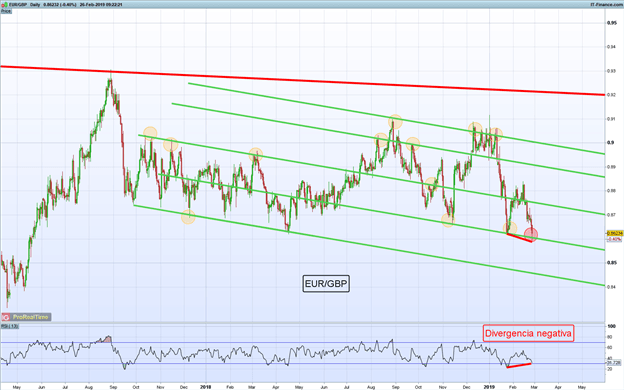Click the current price tag on the price axis

(x=614, y=233)
